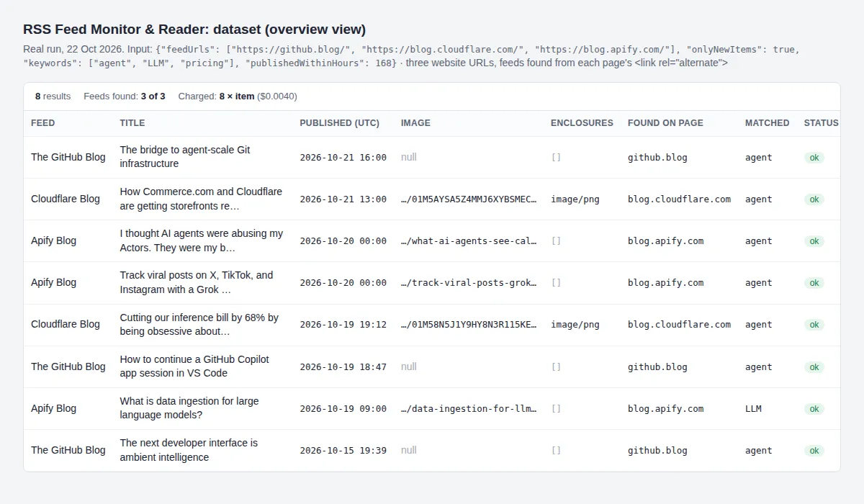Click image path …/data-ingestion-for-llm…
Viewport: 864px width, 504px height.
(469, 409)
